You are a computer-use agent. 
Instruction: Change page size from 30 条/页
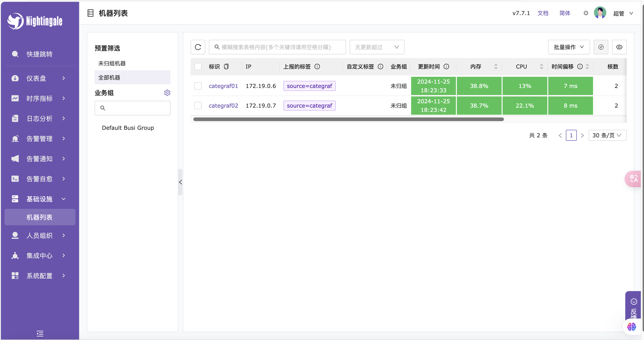(607, 135)
